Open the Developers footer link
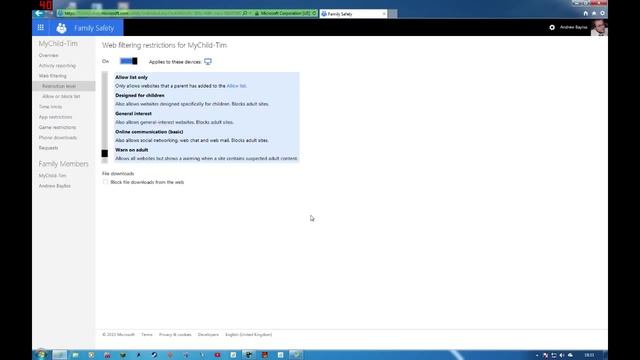Viewport: 640px width, 360px height. [208, 335]
